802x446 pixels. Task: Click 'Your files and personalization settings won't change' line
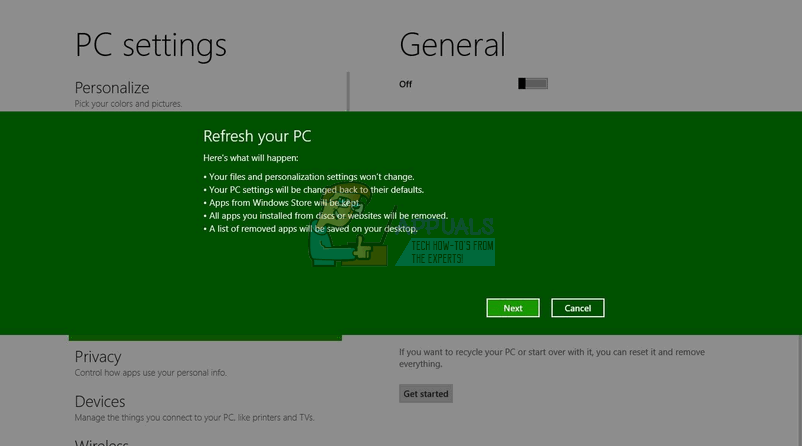click(x=309, y=177)
